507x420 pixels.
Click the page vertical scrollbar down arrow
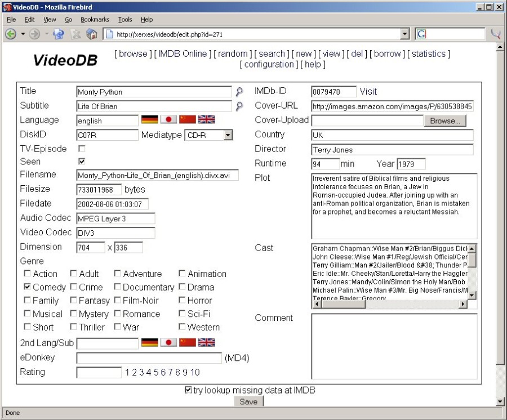point(500,401)
